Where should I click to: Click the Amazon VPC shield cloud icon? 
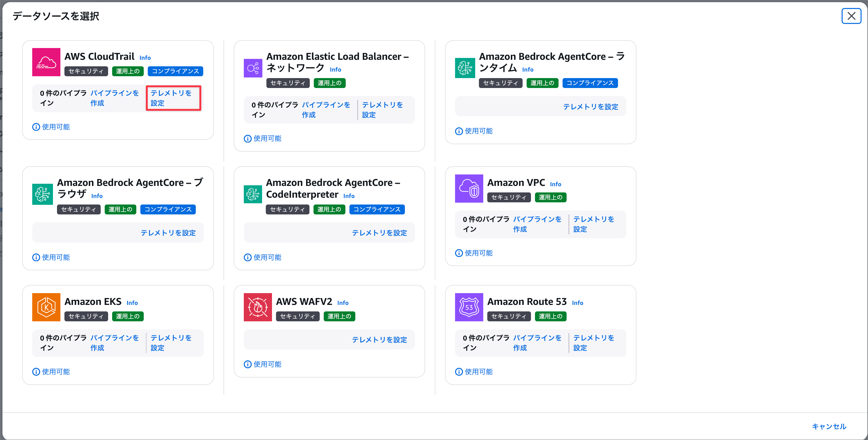pyautogui.click(x=469, y=188)
